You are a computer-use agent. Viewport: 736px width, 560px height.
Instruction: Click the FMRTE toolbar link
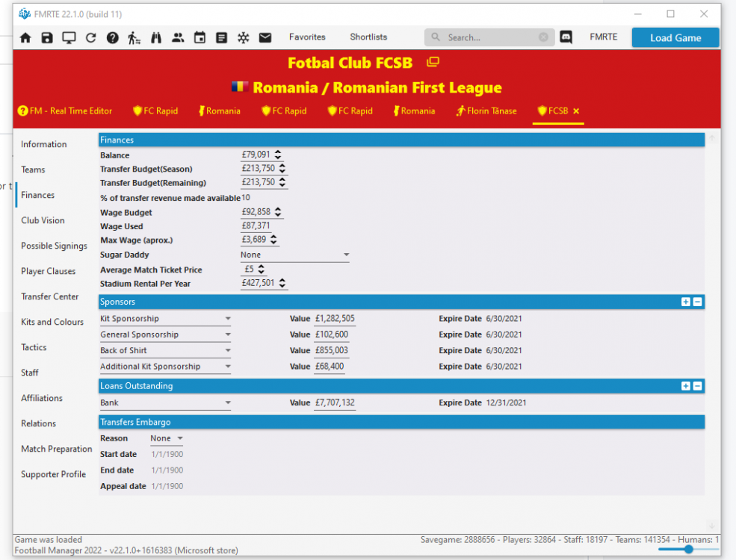tap(604, 37)
